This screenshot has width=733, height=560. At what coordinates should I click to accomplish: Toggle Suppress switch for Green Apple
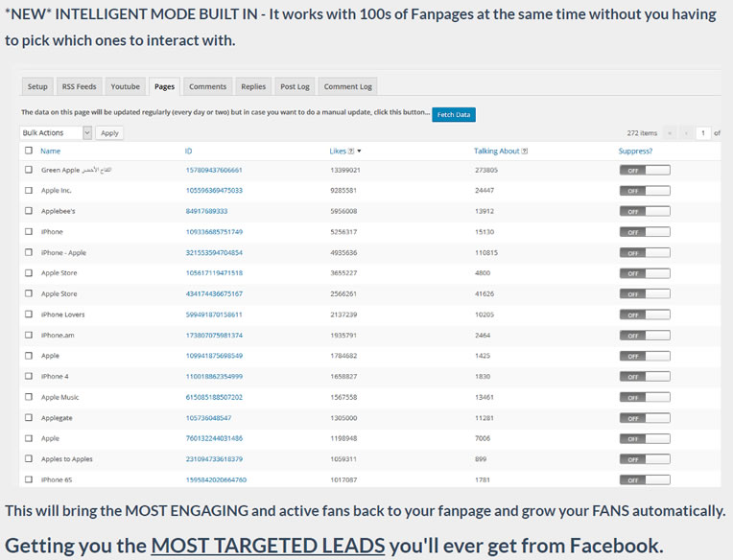(x=645, y=170)
